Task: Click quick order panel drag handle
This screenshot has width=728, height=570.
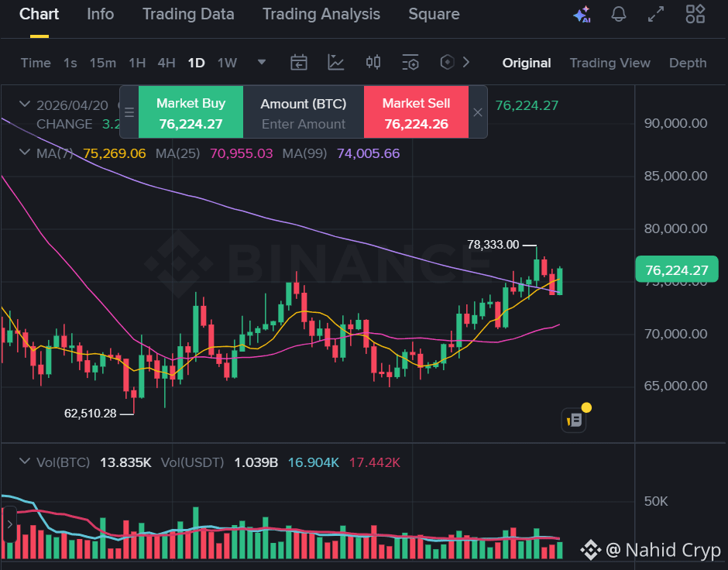Action: click(x=129, y=112)
